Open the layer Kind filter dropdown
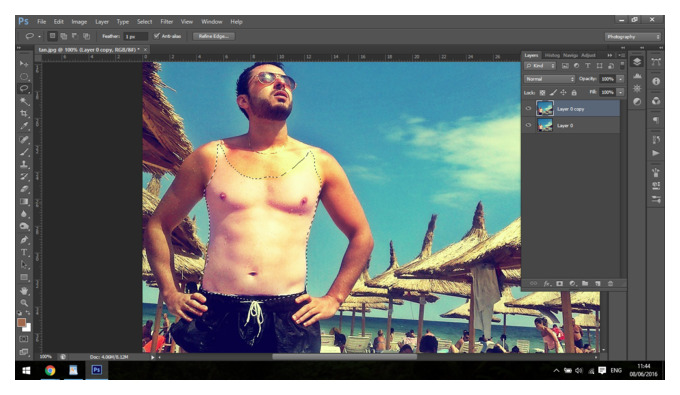680x395 pixels. click(x=540, y=66)
